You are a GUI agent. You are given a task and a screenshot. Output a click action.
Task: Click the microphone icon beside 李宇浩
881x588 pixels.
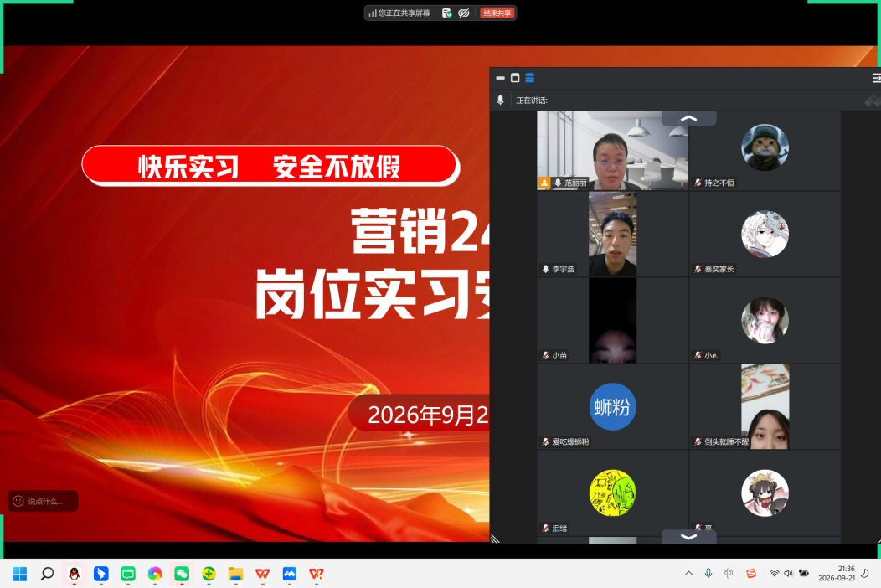[545, 269]
